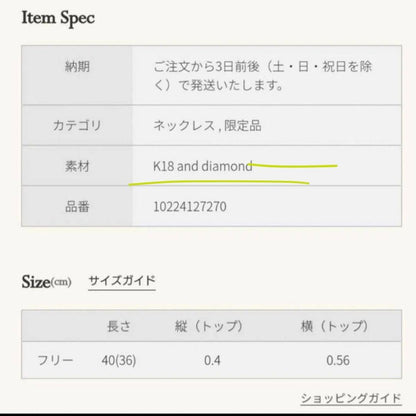Click the 40(36) length value

click(x=119, y=360)
